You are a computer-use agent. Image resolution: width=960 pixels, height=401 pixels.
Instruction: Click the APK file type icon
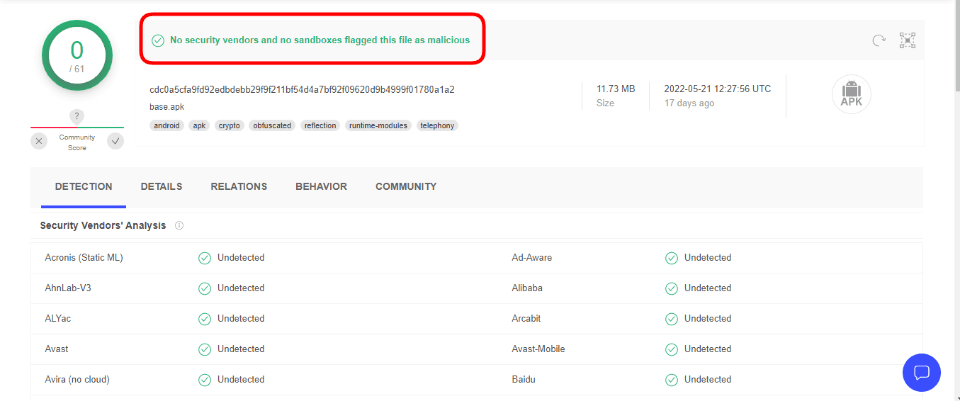coord(851,95)
